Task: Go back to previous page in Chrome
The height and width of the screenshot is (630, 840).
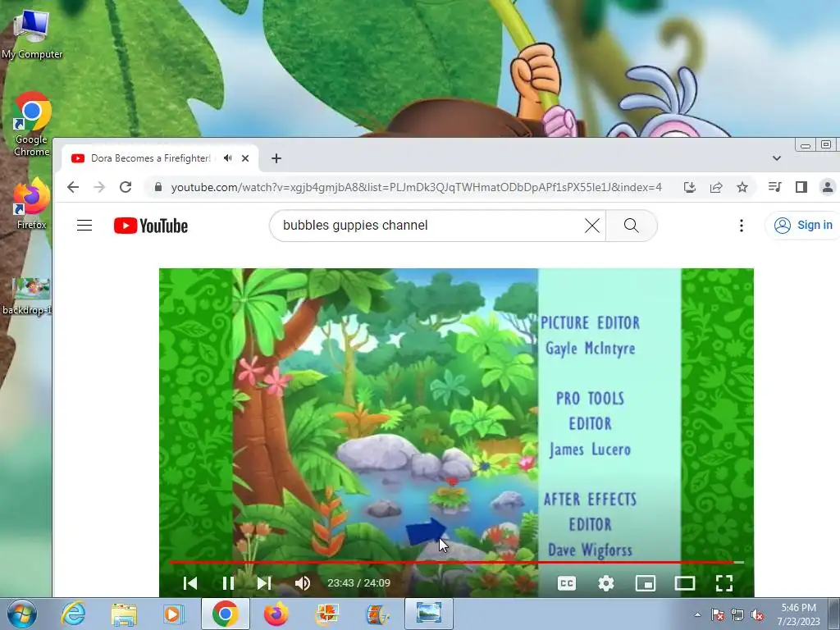Action: [x=73, y=187]
